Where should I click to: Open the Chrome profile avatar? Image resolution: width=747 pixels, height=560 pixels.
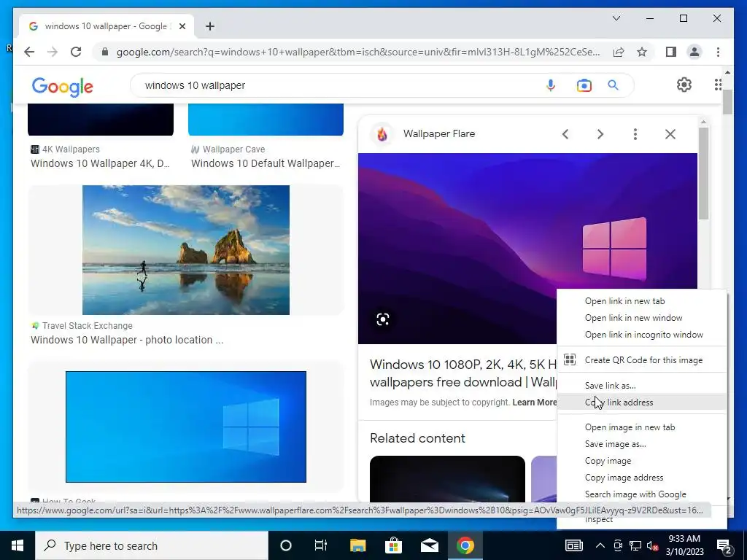694,52
